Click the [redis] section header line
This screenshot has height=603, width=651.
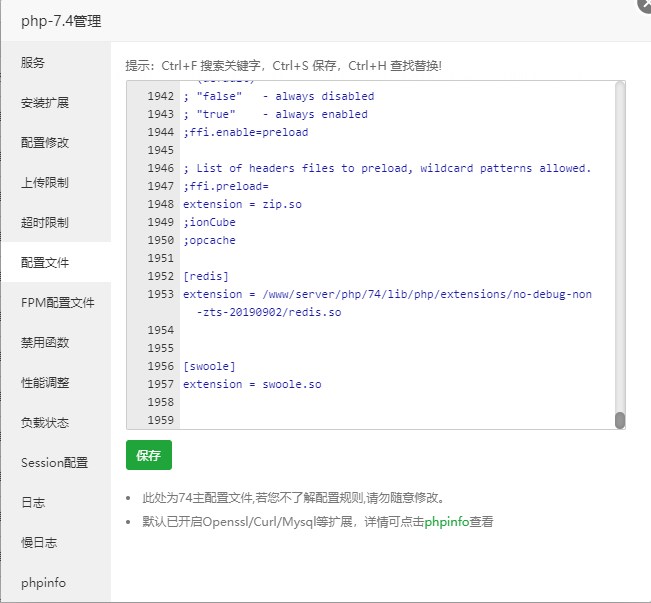(x=206, y=276)
